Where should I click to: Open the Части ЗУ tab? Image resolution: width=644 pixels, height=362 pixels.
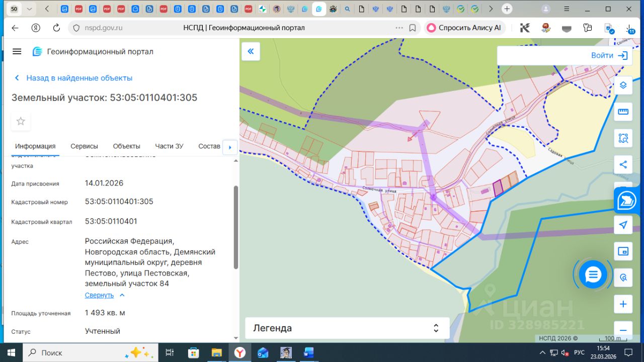point(169,146)
